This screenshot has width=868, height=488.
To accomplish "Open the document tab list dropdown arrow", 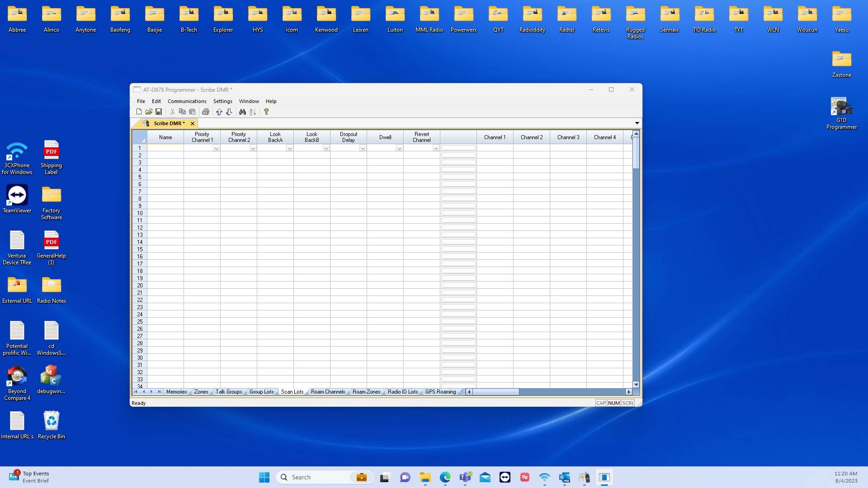I will tap(637, 123).
